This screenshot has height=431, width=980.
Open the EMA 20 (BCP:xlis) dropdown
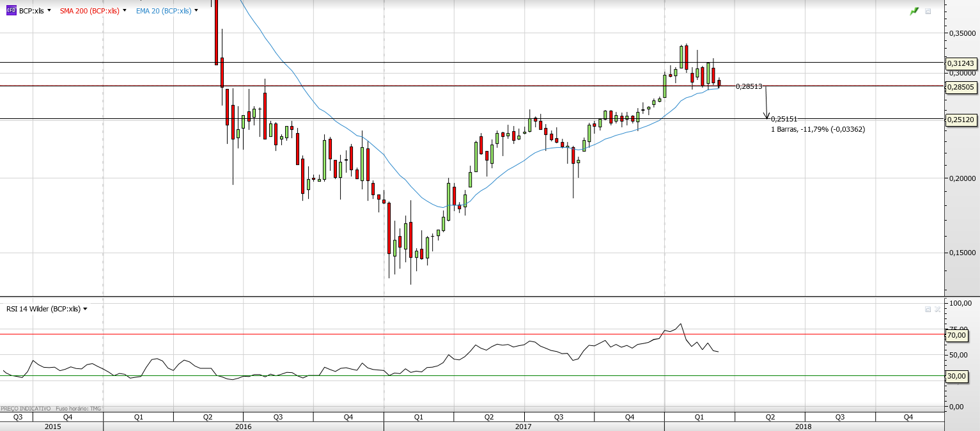click(x=196, y=10)
